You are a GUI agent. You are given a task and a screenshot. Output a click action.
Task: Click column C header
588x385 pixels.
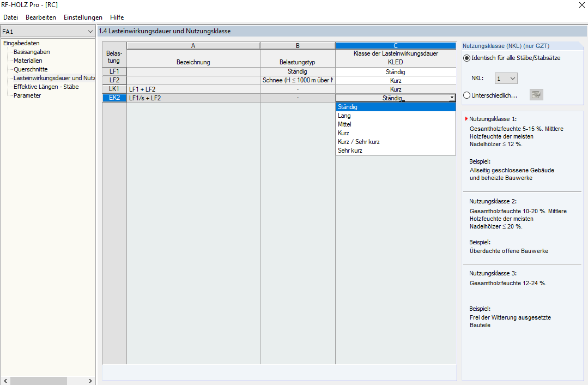coord(396,46)
